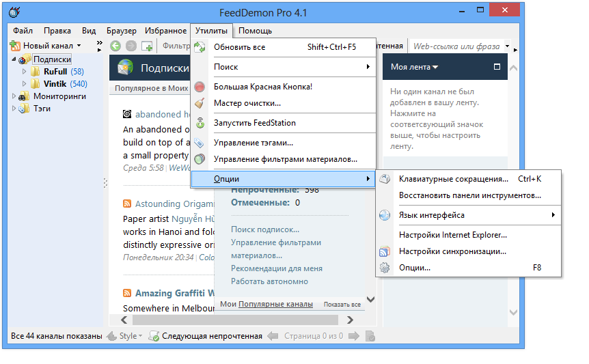Choose Большая Красная Кнопка! menu item

(x=284, y=87)
